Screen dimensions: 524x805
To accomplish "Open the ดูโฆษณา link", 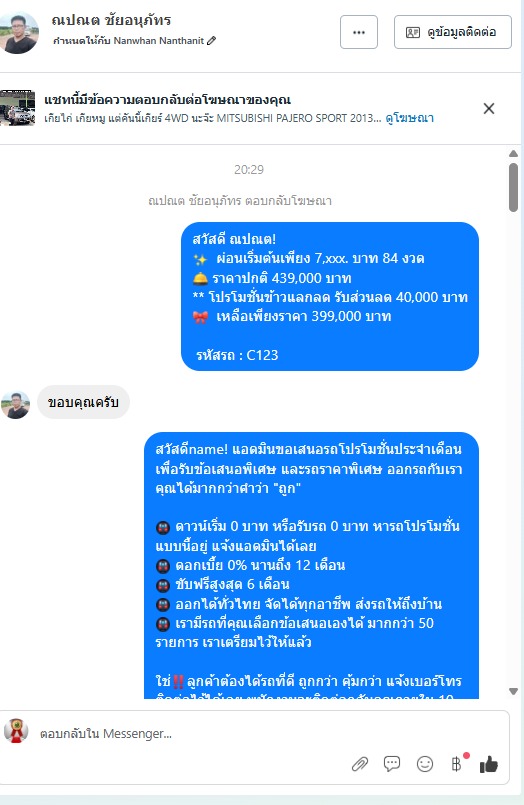I will pos(410,118).
